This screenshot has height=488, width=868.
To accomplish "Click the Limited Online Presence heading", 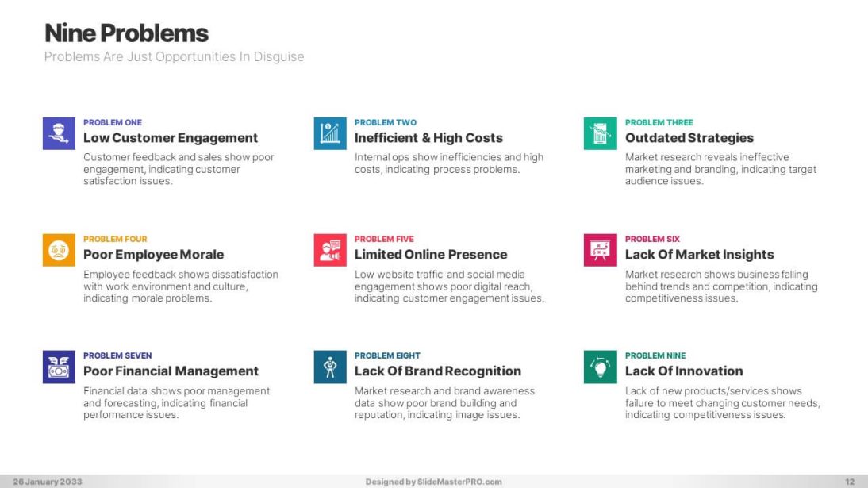I will coord(430,255).
